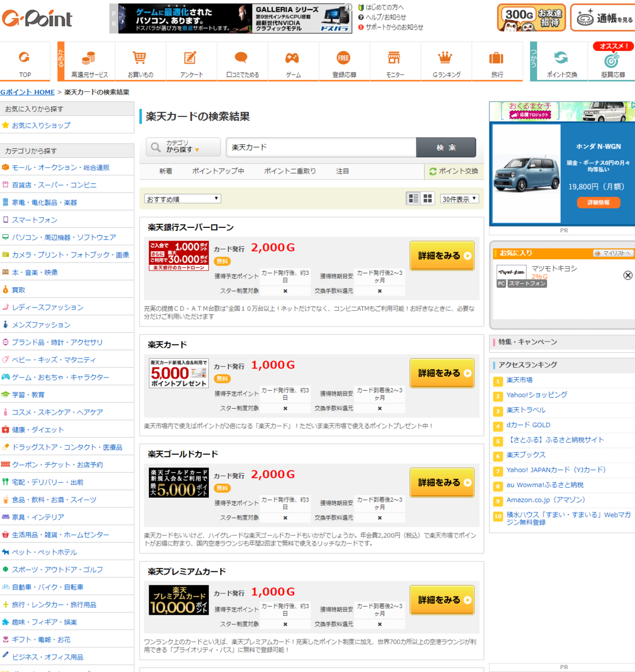Open モール・オークション・総合通販 category

click(60, 167)
